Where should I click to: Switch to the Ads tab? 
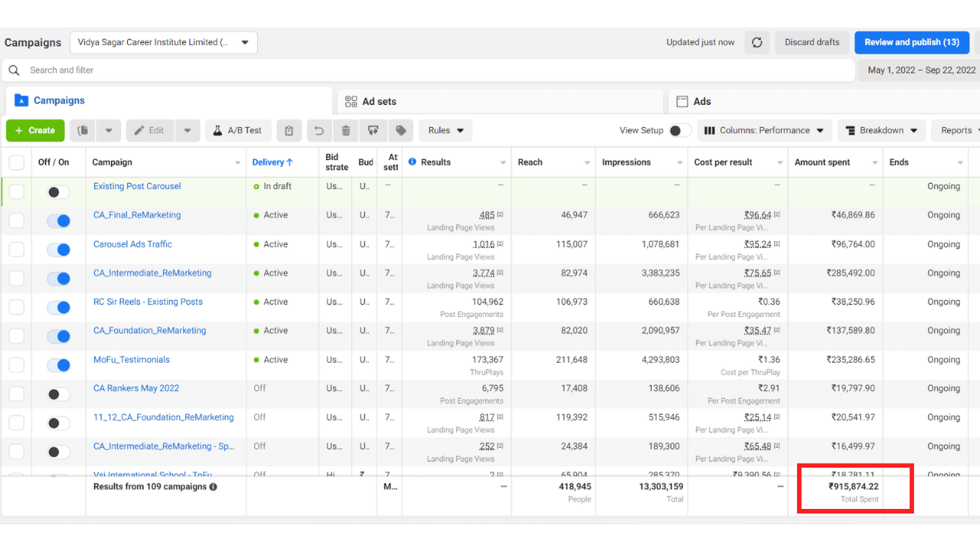(x=825, y=101)
